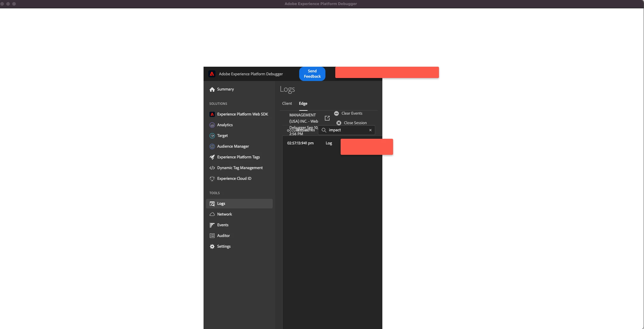Viewport: 644px width, 329px height.
Task: Clear the 'impact' search text
Action: click(x=370, y=130)
